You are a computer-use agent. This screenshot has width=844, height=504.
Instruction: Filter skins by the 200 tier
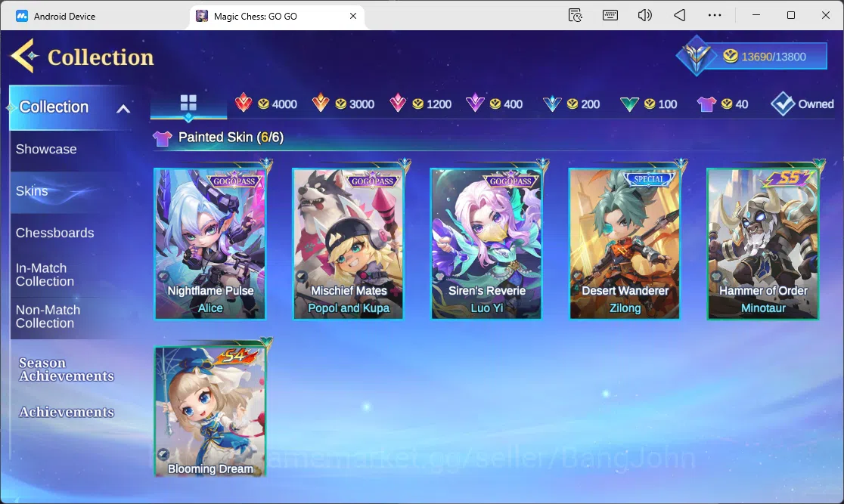click(572, 104)
